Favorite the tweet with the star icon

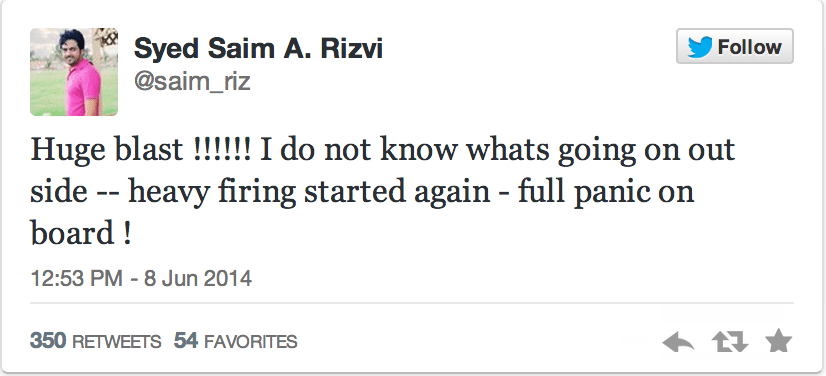[x=779, y=341]
